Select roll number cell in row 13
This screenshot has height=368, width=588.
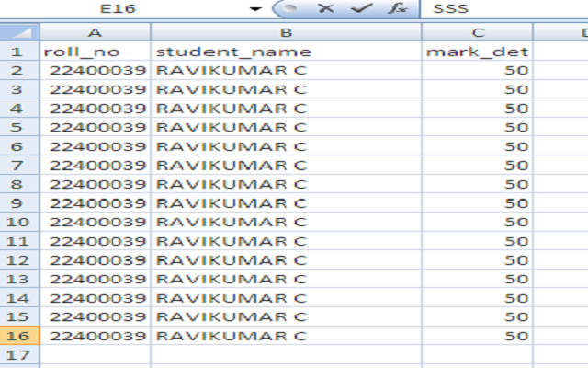tap(96, 279)
